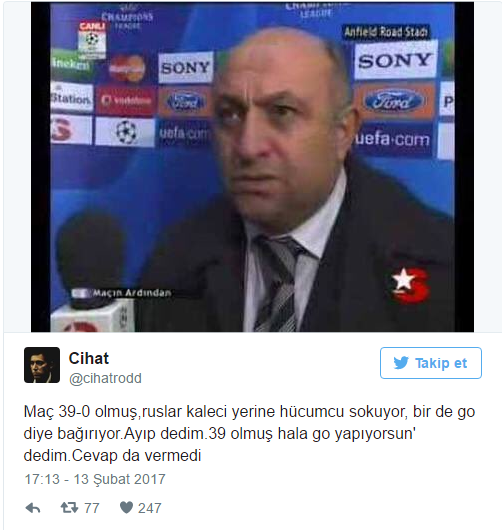Click the Ford logo on the right backdrop
This screenshot has height=530, width=502.
point(394,100)
